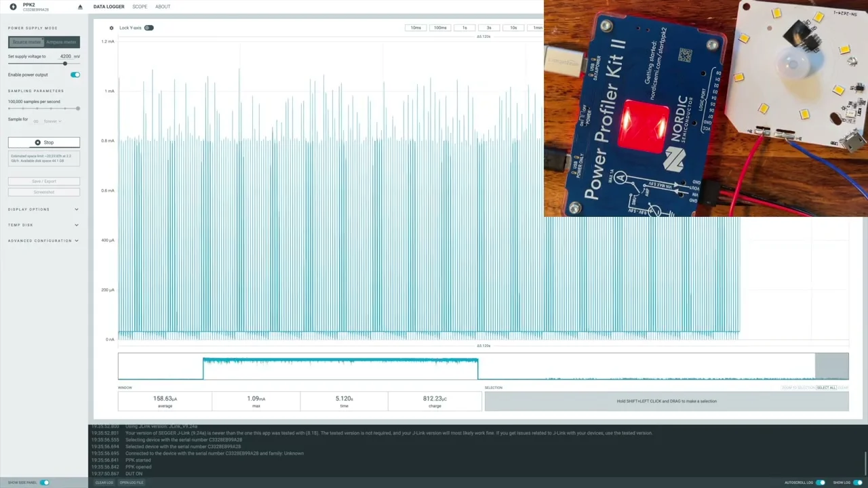Click the Save / Export button
Viewport: 868px width, 488px height.
43,181
